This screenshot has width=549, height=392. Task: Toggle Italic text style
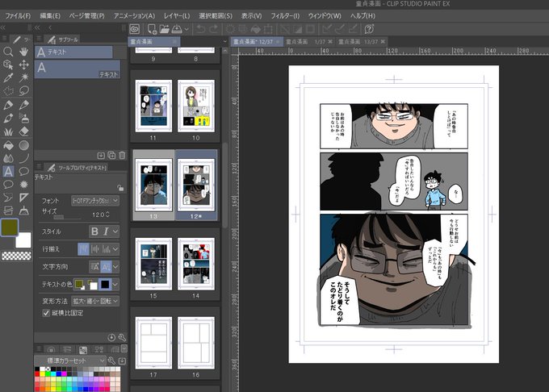[106, 231]
